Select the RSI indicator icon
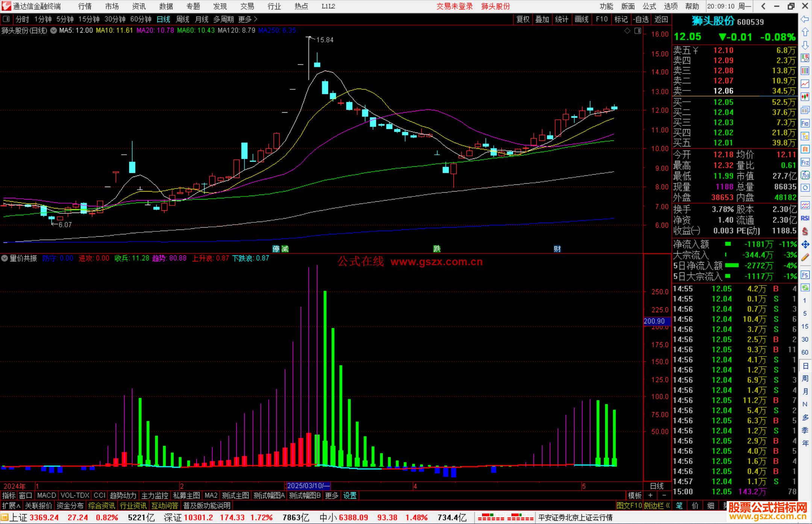Viewport: 812px width, 524px height. pyautogui.click(x=805, y=218)
